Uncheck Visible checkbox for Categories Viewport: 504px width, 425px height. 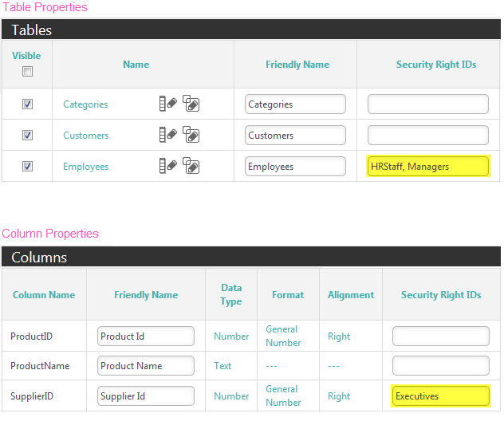click(27, 104)
